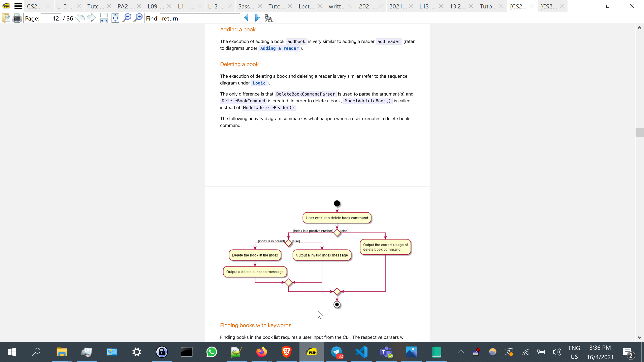Zoom in with magnifier plus icon
Viewport: 644px width, 362px height.
coord(138,18)
